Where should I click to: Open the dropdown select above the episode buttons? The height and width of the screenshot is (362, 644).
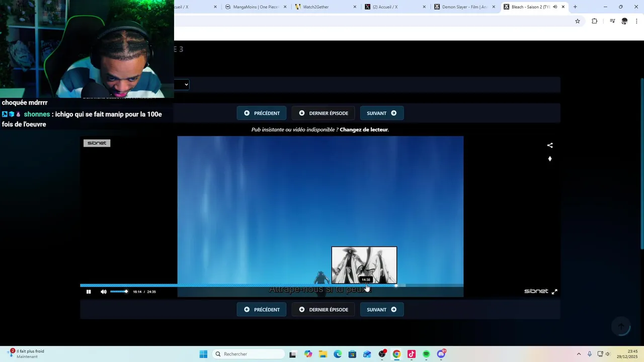[x=182, y=84]
